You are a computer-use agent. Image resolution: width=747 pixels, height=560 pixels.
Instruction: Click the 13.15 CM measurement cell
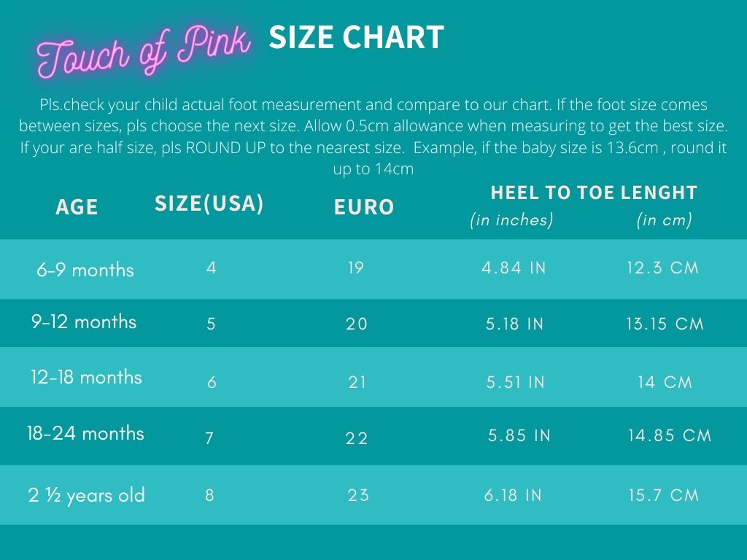point(665,324)
